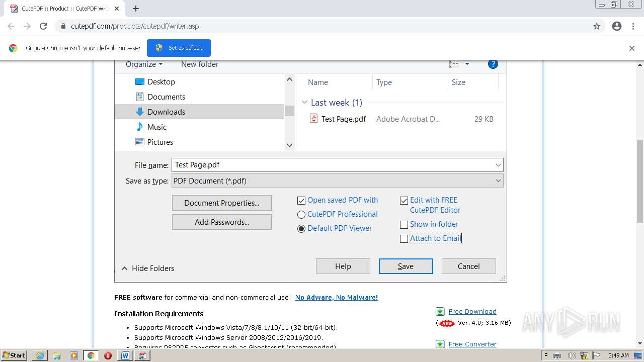644x362 pixels.
Task: Check the Show in folder checkbox
Action: pyautogui.click(x=404, y=225)
